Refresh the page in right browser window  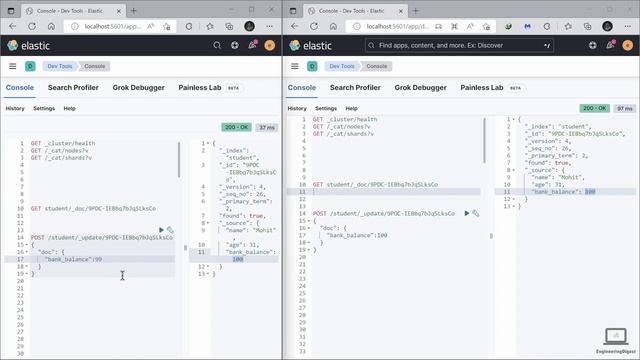[314, 26]
